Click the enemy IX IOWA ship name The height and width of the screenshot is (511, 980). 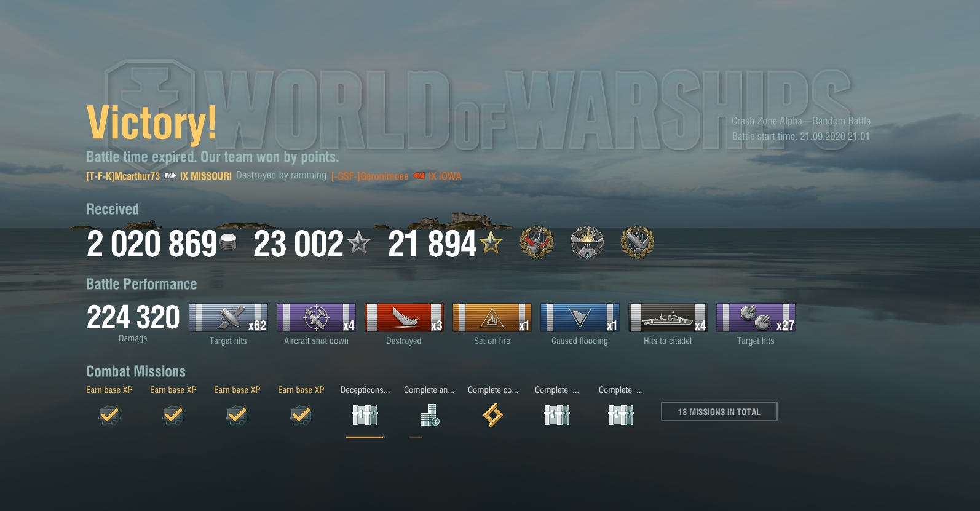tap(445, 176)
